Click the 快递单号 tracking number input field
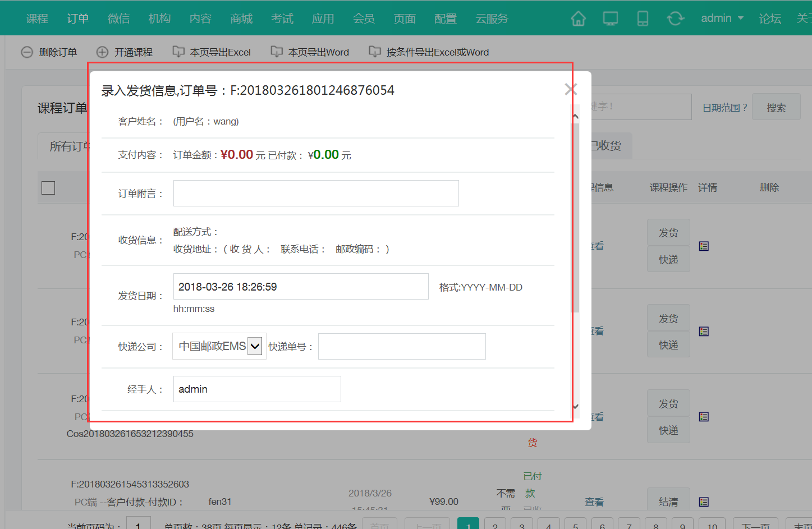The height and width of the screenshot is (529, 812). (x=402, y=346)
